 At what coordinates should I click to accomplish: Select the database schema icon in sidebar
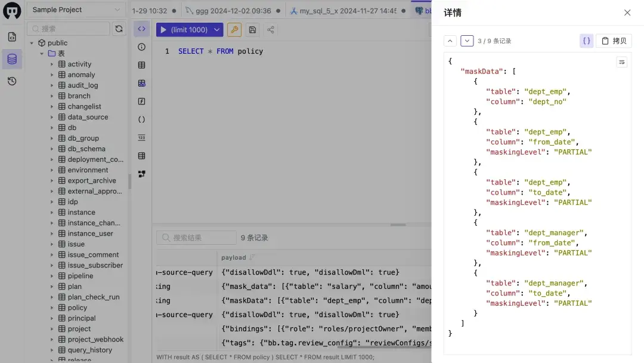click(12, 59)
